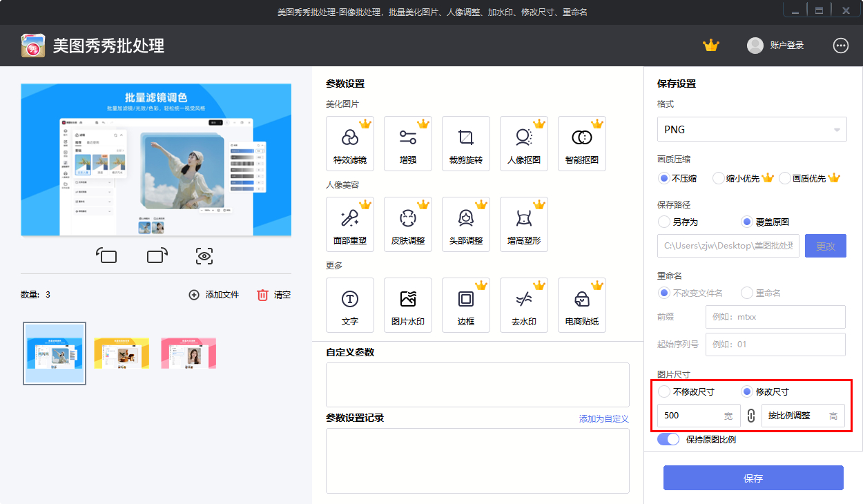Open the 增强 (enhance) tool
This screenshot has height=504, width=863.
pyautogui.click(x=407, y=143)
